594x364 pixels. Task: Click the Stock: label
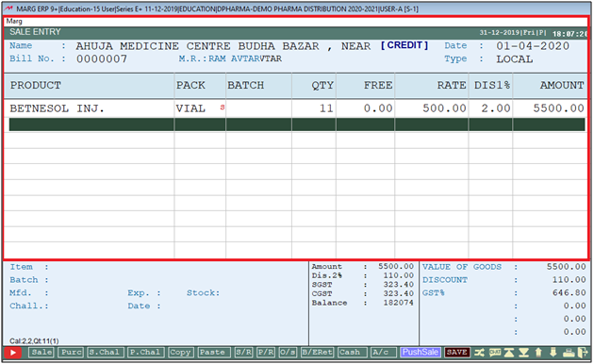(x=203, y=292)
